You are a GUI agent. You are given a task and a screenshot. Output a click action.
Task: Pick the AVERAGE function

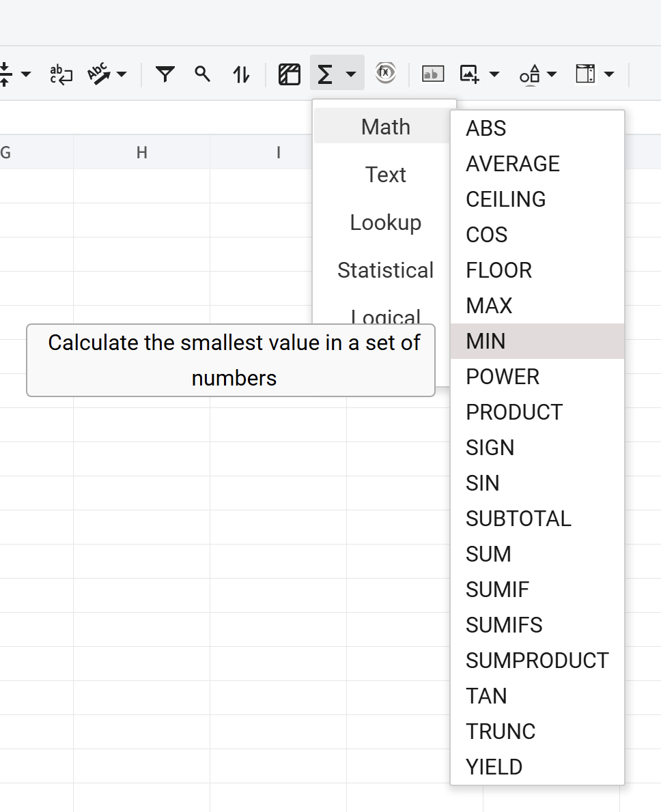(x=512, y=164)
